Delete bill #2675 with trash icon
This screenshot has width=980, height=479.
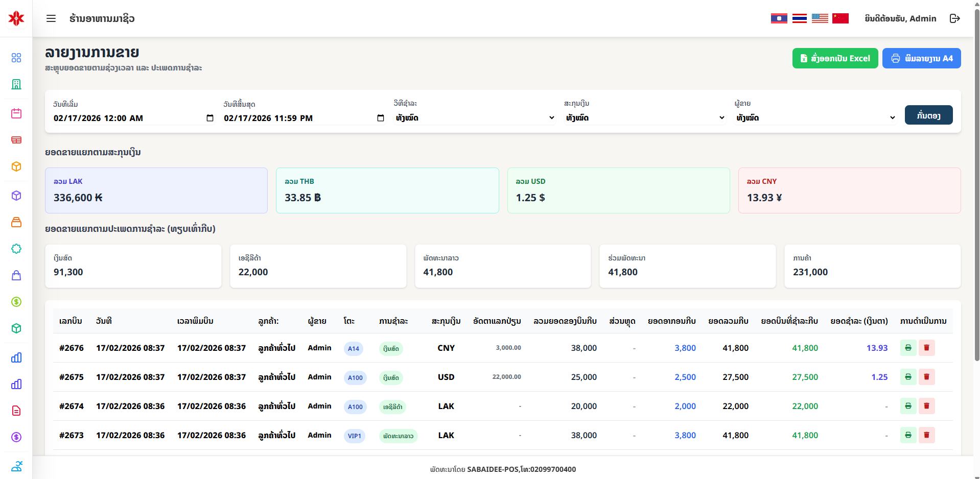[x=926, y=377]
